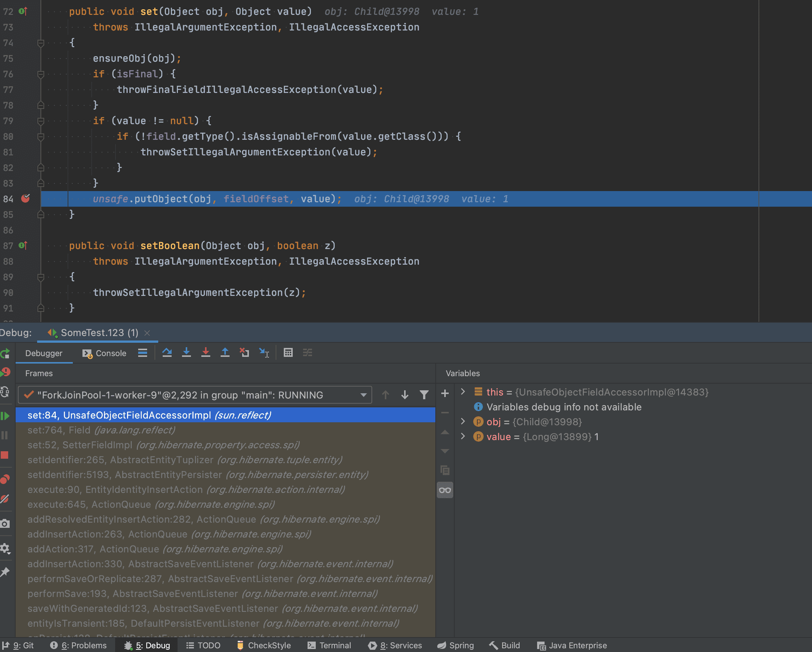Viewport: 812px width, 652px height.
Task: Expand the 'value' Long variable node
Action: point(463,437)
